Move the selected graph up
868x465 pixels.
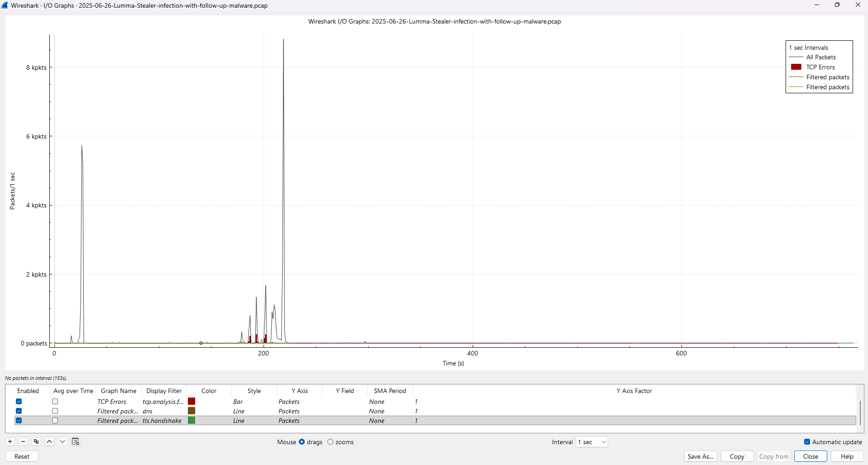click(49, 441)
